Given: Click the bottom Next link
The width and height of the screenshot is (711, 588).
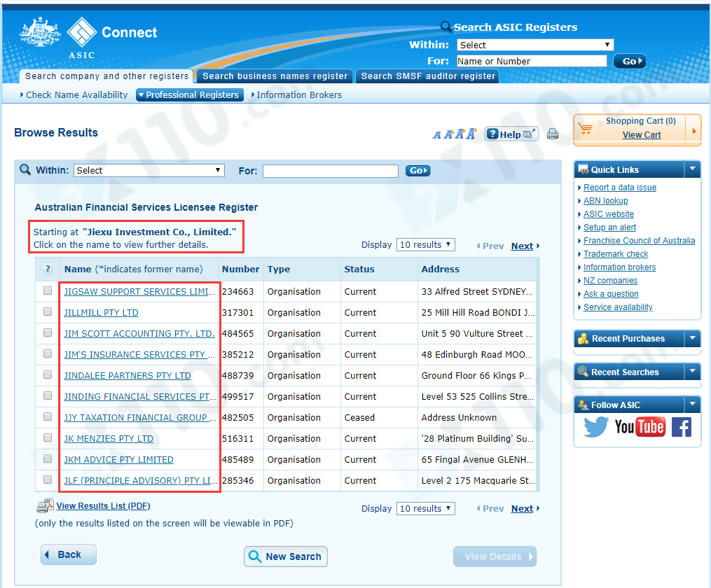Looking at the screenshot, I should [522, 508].
